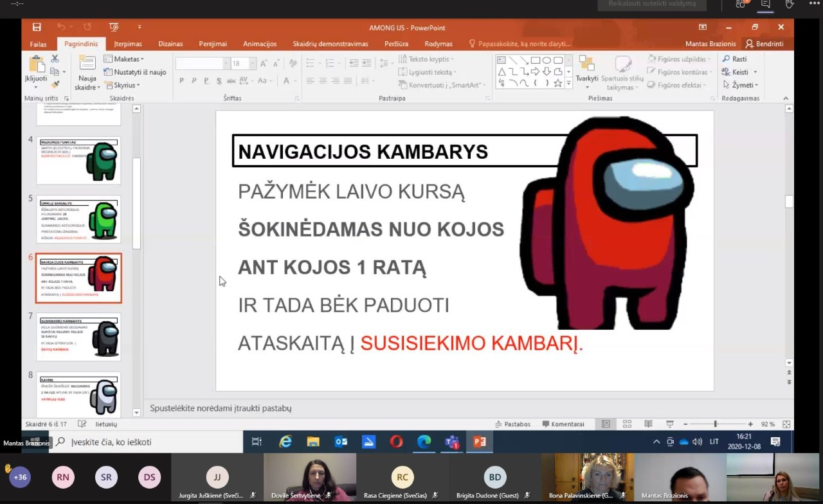Toggle Pastabos notes pane in status bar
The width and height of the screenshot is (823, 504).
[x=513, y=424]
